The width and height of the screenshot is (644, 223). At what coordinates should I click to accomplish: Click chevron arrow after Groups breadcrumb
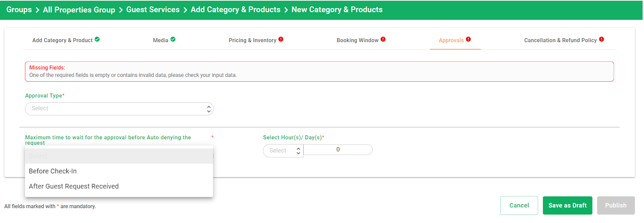click(x=37, y=10)
